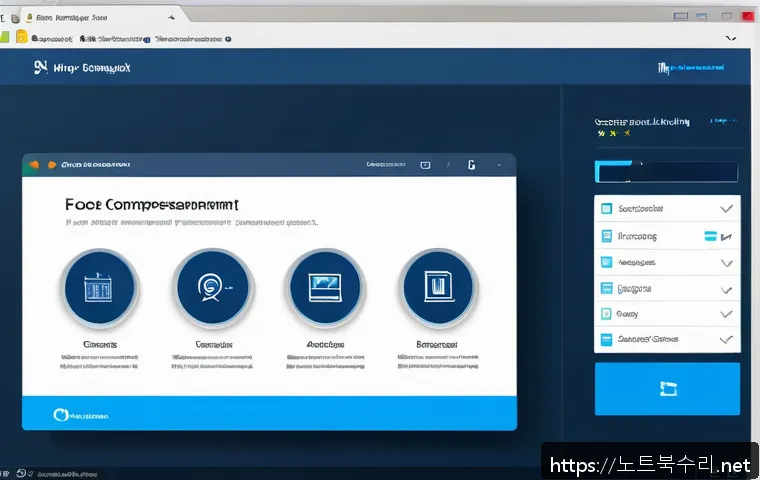Click the envelope icon in dialog title bar
Viewport: 760px width, 480px height.
[x=425, y=164]
